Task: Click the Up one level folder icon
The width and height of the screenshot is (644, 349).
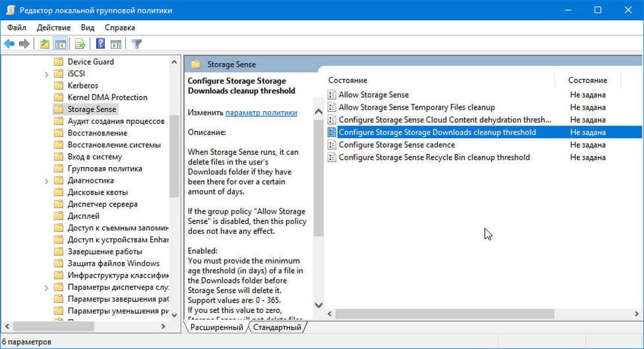Action: click(45, 44)
